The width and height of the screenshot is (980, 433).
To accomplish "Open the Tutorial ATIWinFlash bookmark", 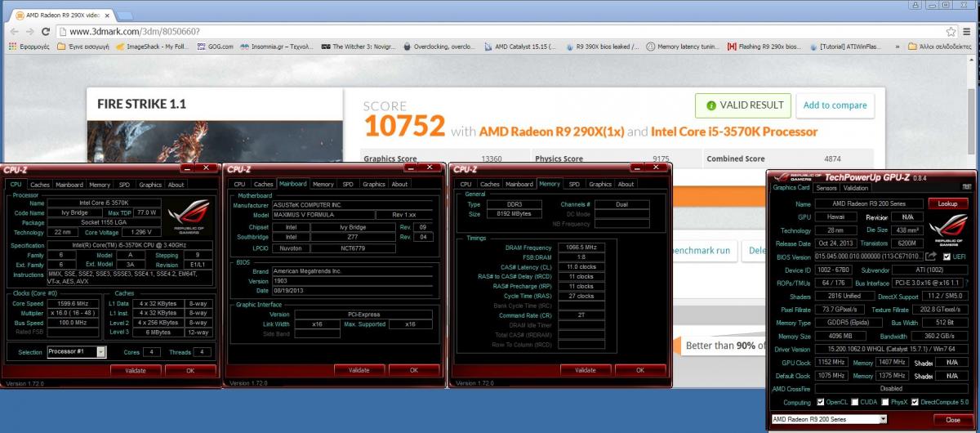I will 844,47.
